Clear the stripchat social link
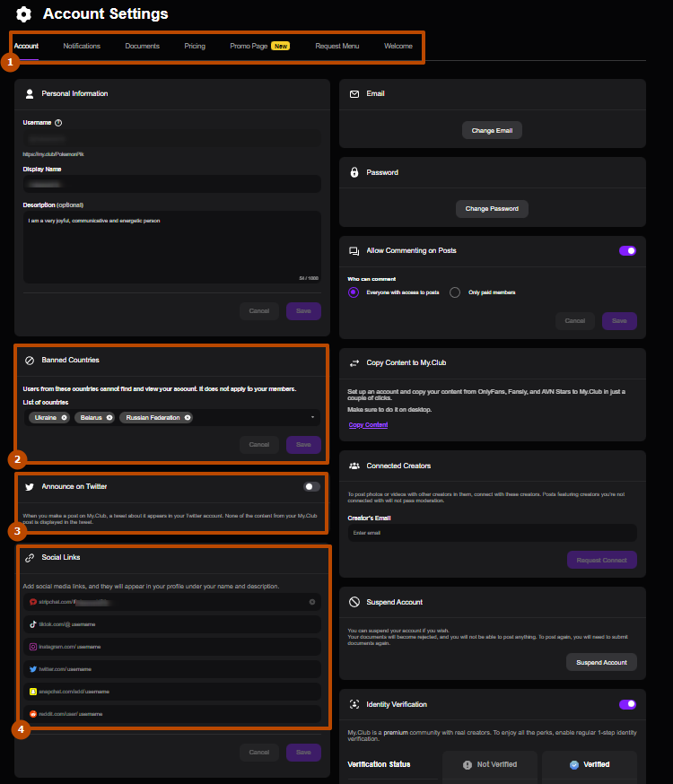This screenshot has width=673, height=784. pyautogui.click(x=312, y=602)
